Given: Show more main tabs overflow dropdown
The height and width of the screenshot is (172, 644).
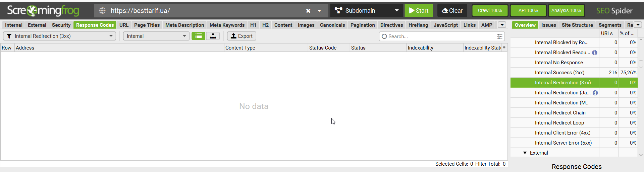Looking at the screenshot, I should (502, 25).
